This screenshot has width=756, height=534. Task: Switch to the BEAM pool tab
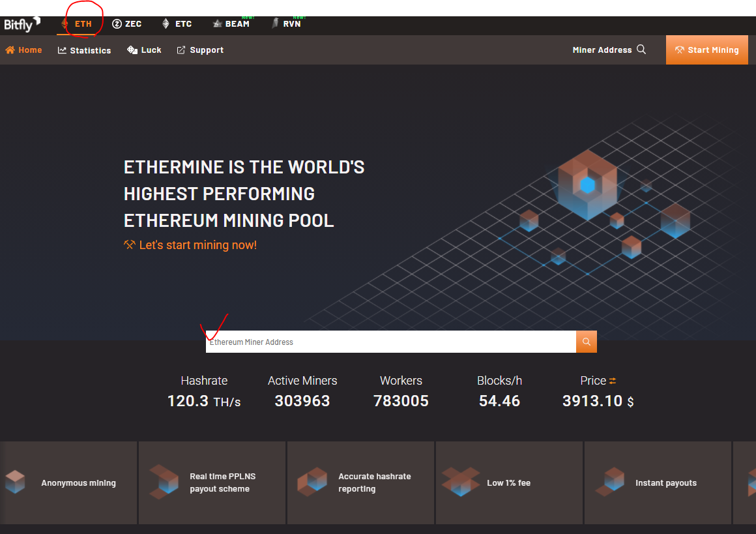[x=231, y=24]
